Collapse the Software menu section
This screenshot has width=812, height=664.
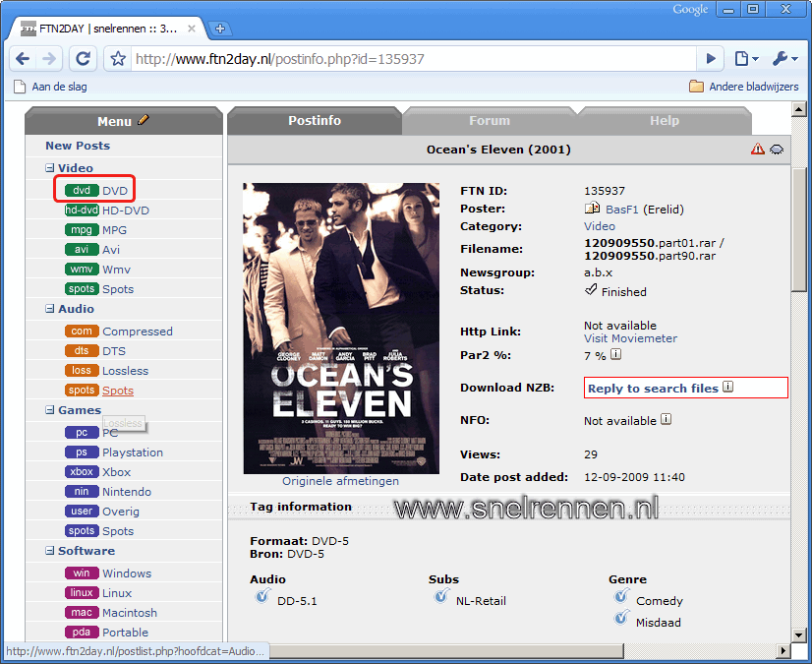click(x=50, y=551)
